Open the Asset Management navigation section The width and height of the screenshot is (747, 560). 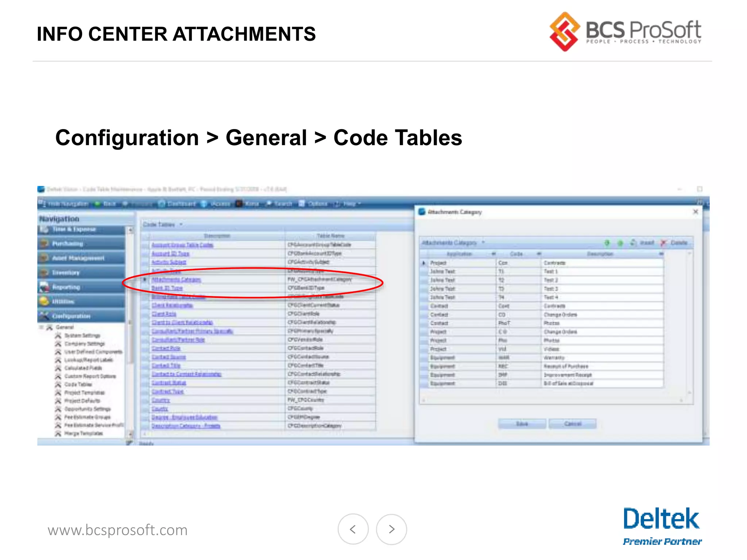[x=81, y=258]
